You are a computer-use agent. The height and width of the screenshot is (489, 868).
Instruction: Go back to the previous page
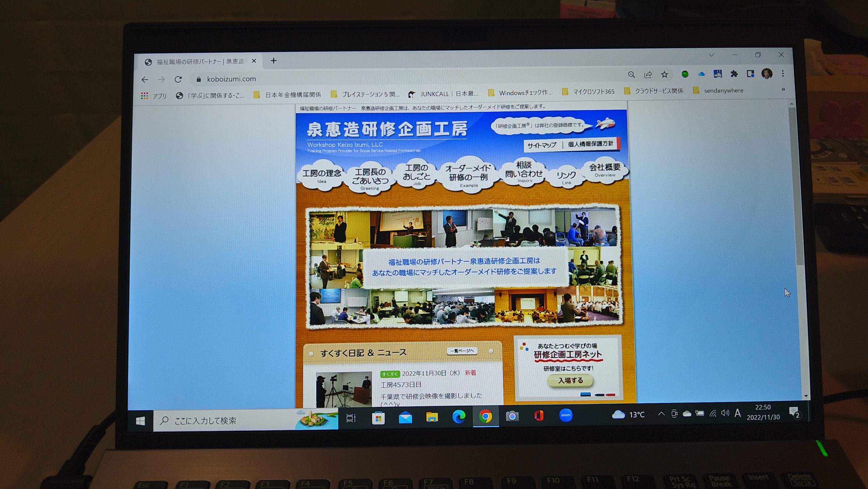coord(145,80)
